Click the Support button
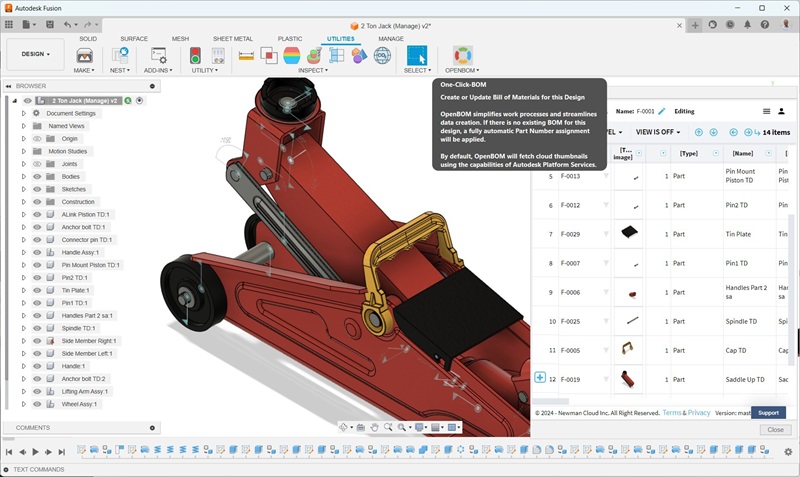This screenshot has height=477, width=800. pos(768,413)
